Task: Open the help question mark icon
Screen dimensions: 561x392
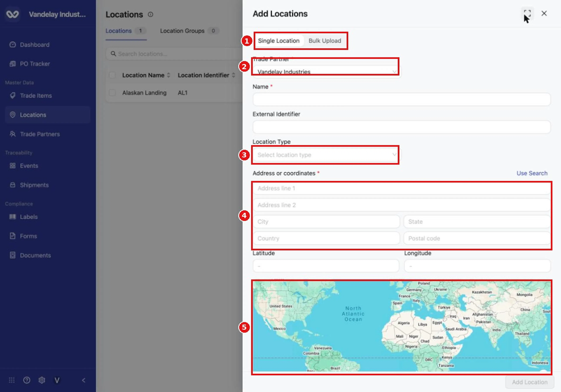Action: 27,380
